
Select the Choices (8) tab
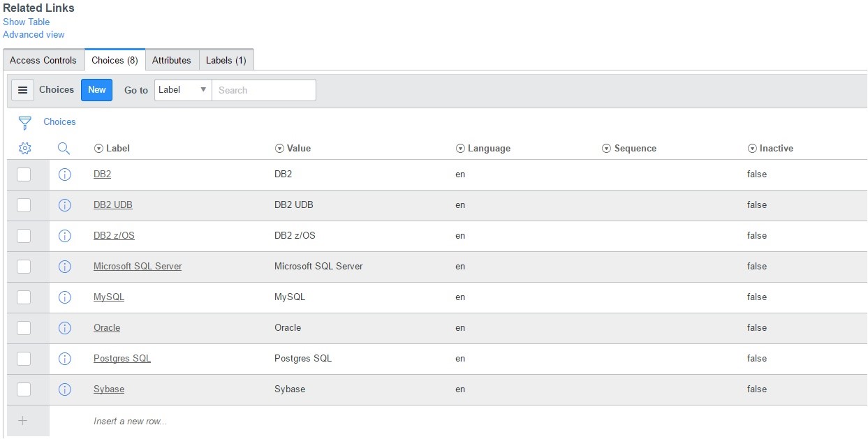tap(115, 60)
